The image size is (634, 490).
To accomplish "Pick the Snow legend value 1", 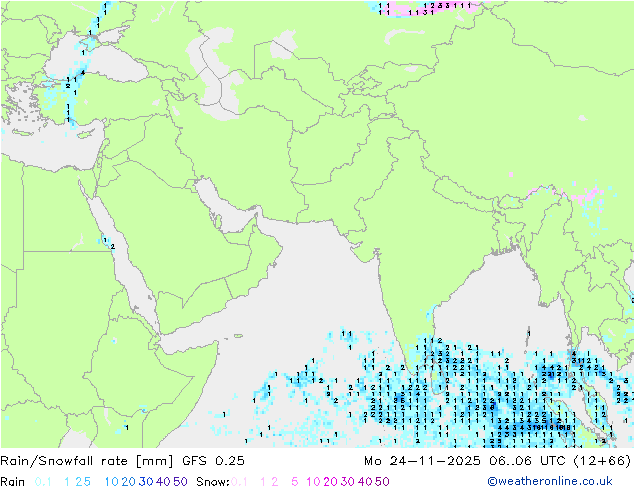I will 263,482.
